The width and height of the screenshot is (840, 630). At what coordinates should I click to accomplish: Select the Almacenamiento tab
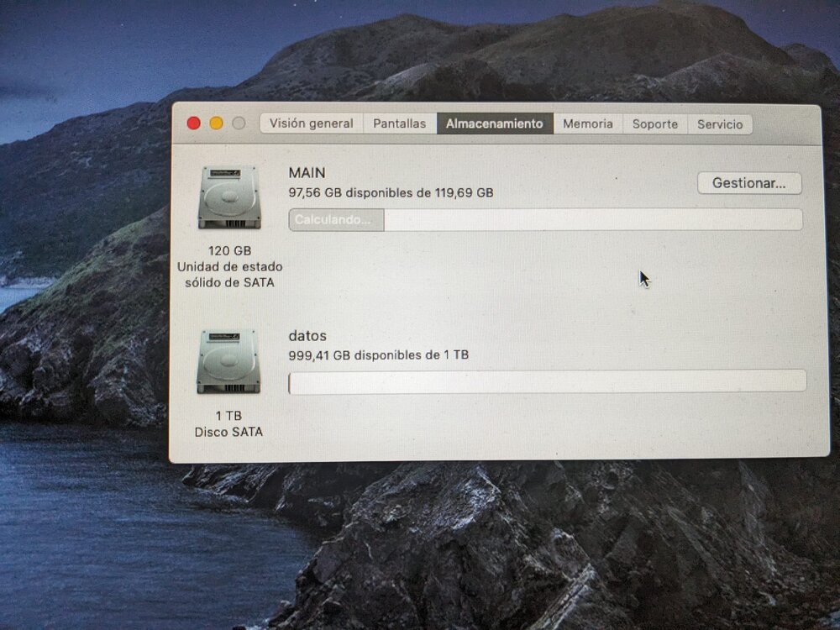pos(495,123)
